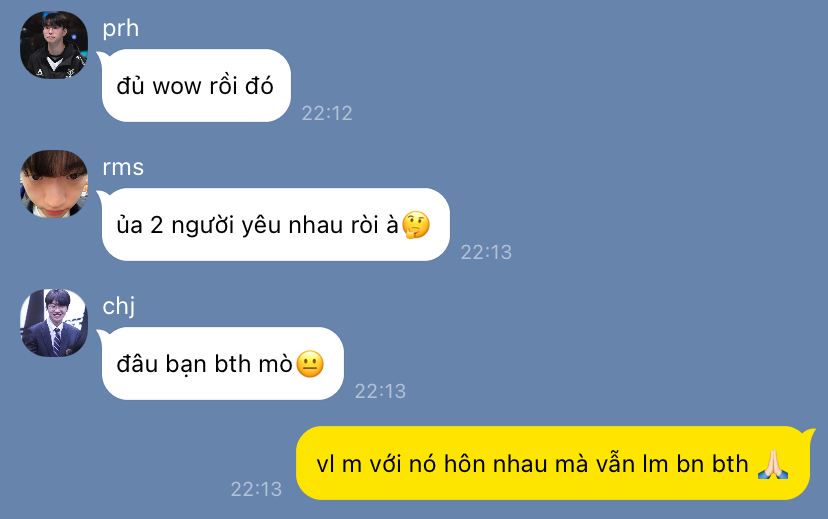
Task: Click the 22:13 timestamp beside chj's message
Action: [x=380, y=391]
